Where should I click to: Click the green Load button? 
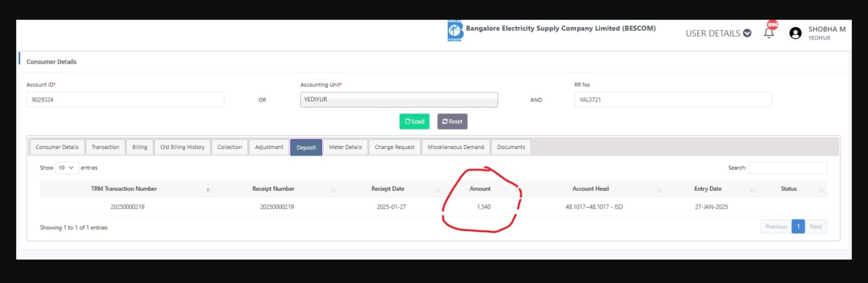click(414, 121)
